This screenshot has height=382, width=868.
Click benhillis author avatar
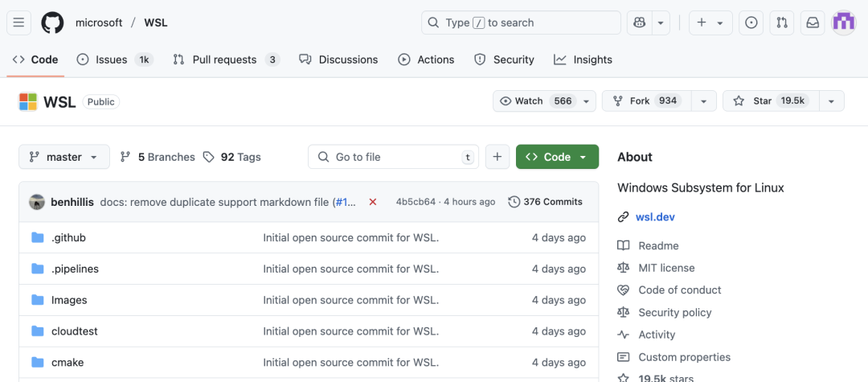37,202
